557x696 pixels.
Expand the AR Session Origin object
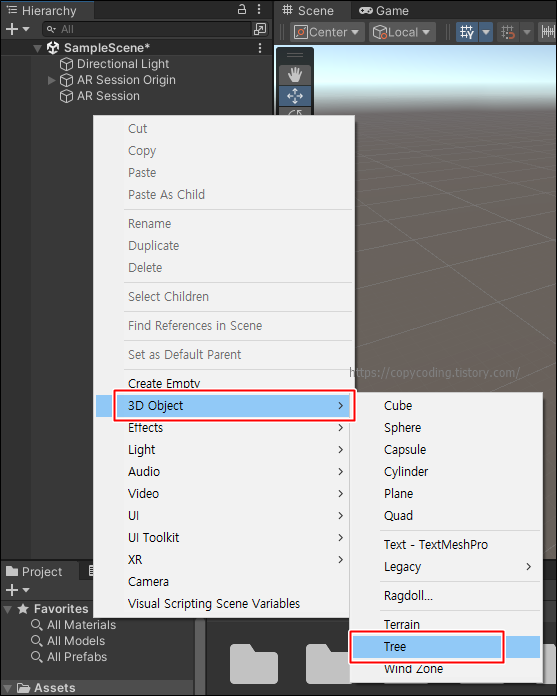click(51, 80)
